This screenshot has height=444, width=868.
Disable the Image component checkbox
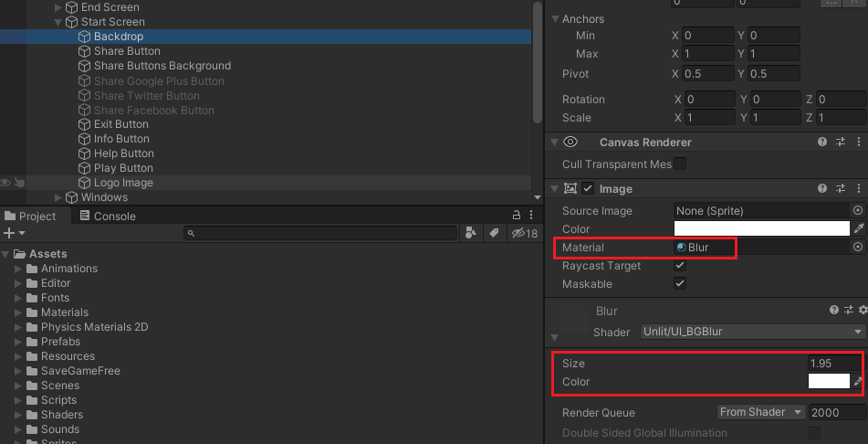click(x=588, y=188)
